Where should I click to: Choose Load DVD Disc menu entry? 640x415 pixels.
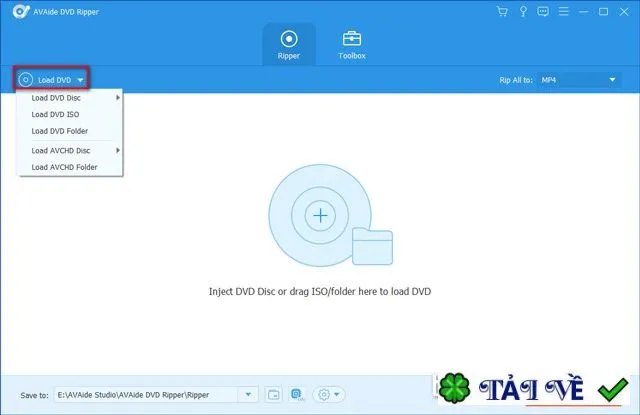[x=69, y=98]
